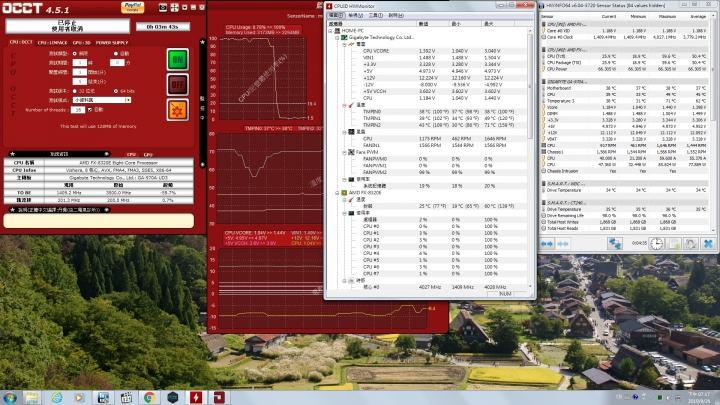Click Number of threads input field

point(78,110)
